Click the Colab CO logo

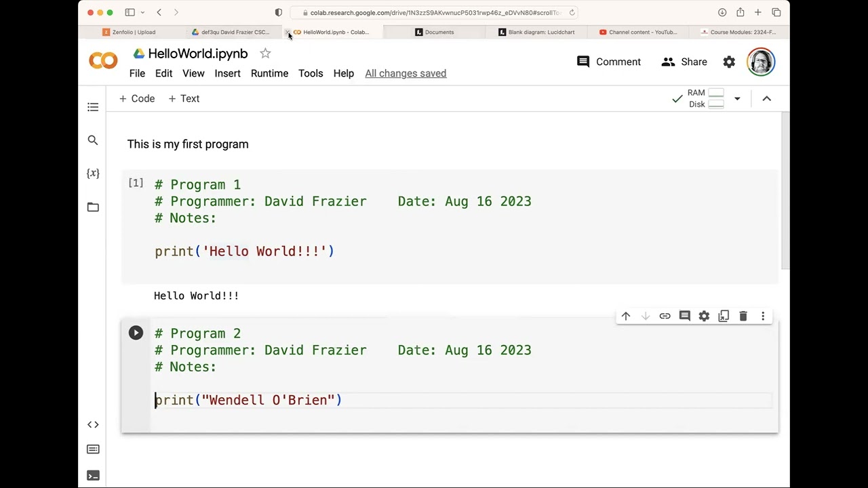click(103, 62)
